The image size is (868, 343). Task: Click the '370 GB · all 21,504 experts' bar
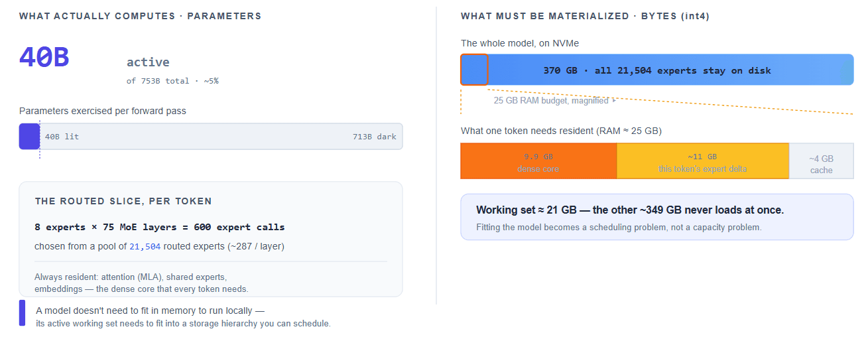coord(657,70)
